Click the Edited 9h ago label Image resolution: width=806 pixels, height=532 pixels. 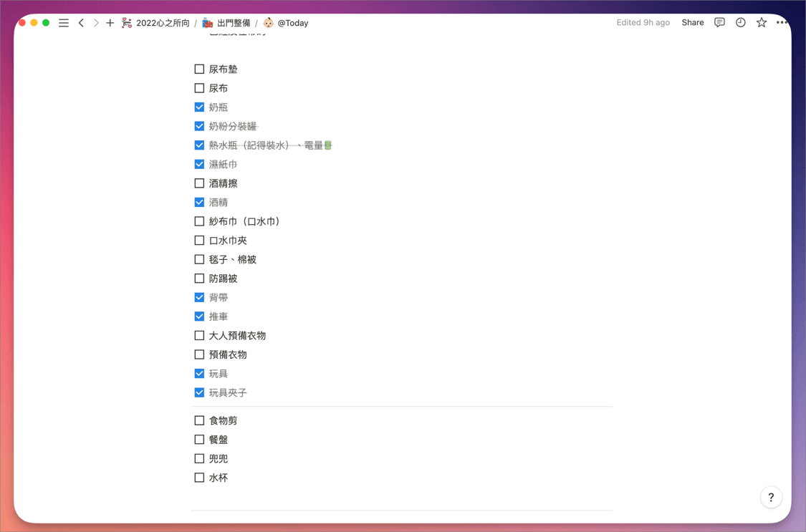point(643,22)
